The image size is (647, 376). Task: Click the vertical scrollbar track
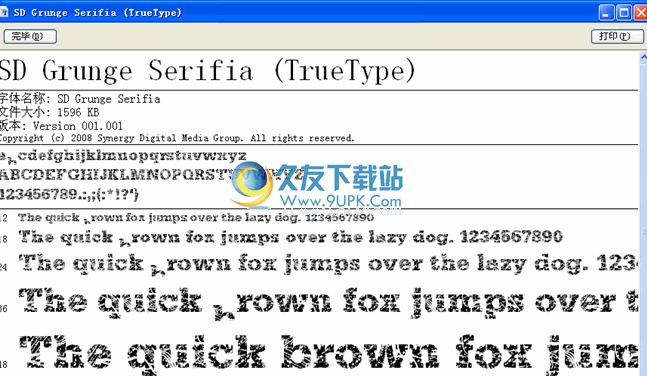[643, 220]
